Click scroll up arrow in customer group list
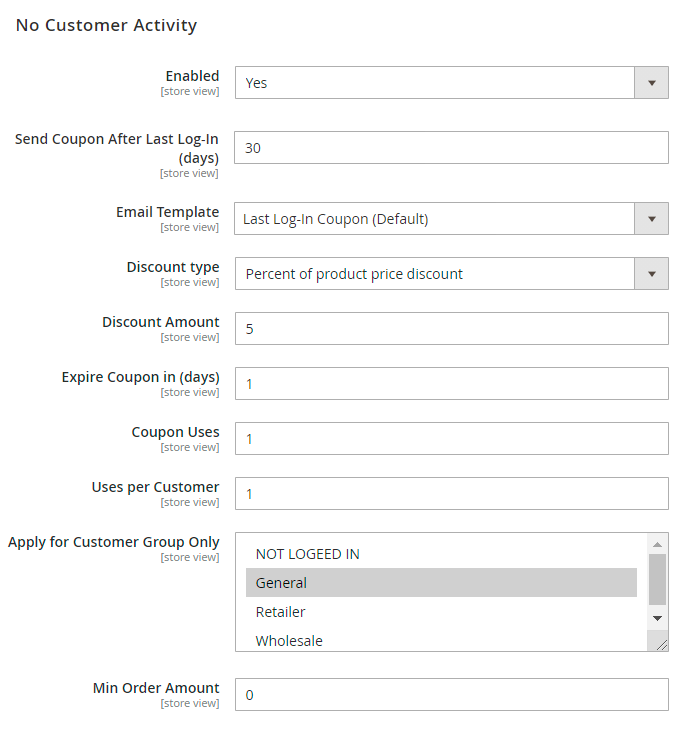Screen dimensions: 684x730 click(x=657, y=544)
